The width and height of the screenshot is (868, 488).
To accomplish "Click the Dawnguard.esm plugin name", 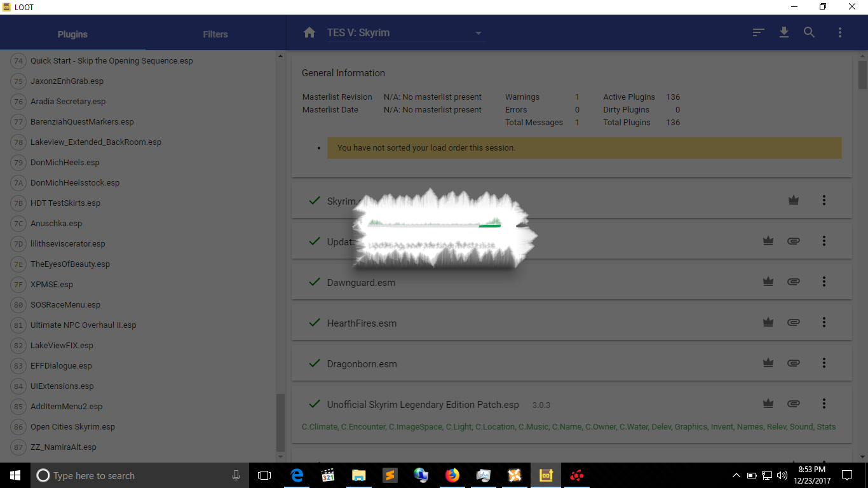I will [x=361, y=283].
